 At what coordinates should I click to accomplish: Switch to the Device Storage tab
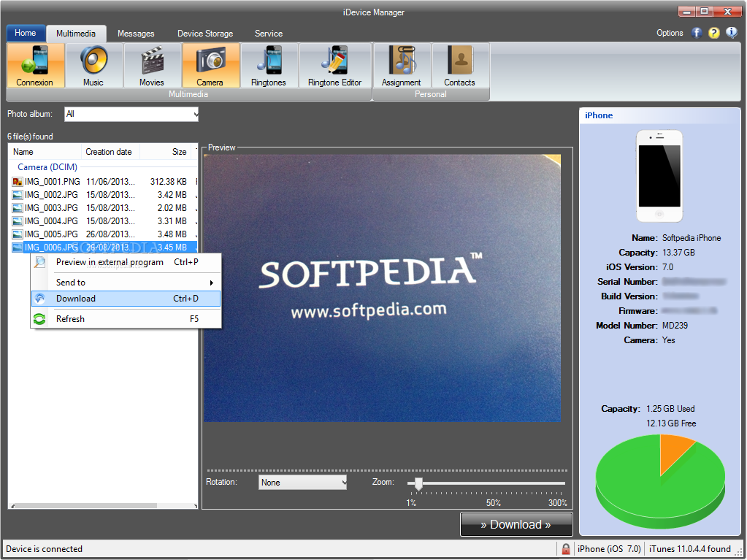tap(205, 34)
